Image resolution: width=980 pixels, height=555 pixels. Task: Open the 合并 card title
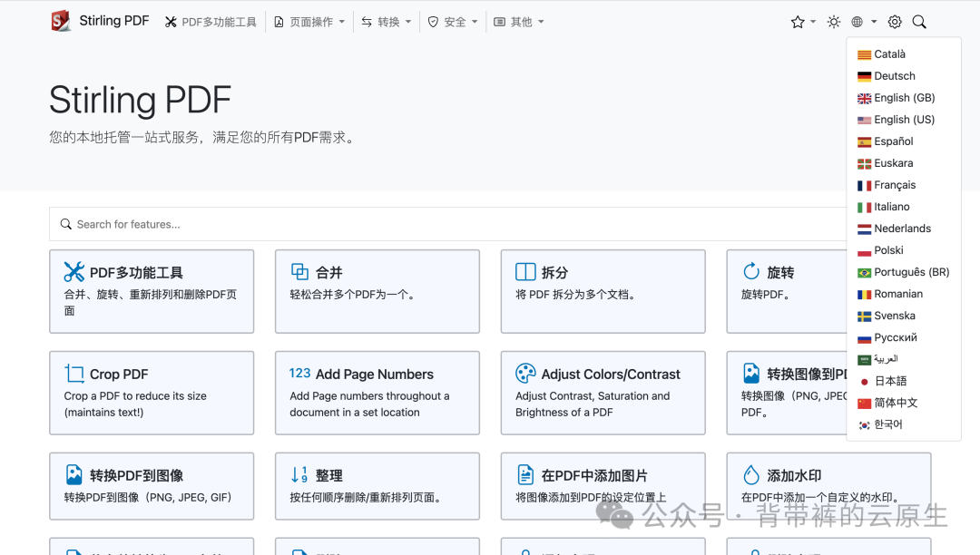coord(328,273)
